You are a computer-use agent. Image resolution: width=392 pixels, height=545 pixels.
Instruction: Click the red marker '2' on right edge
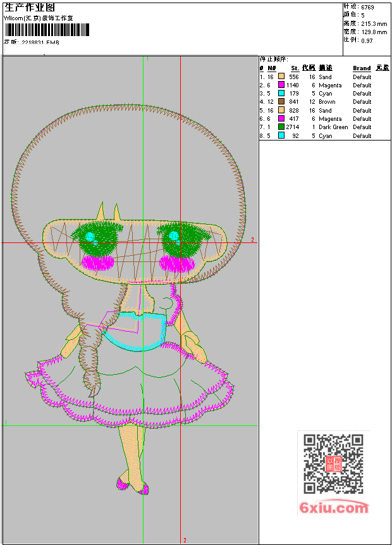[252, 240]
